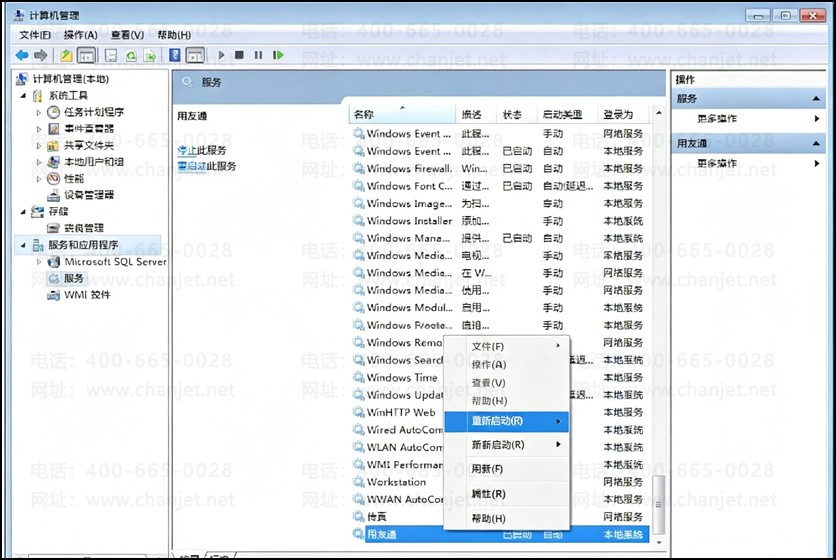
Task: Select the 用友通 service row
Action: (501, 534)
